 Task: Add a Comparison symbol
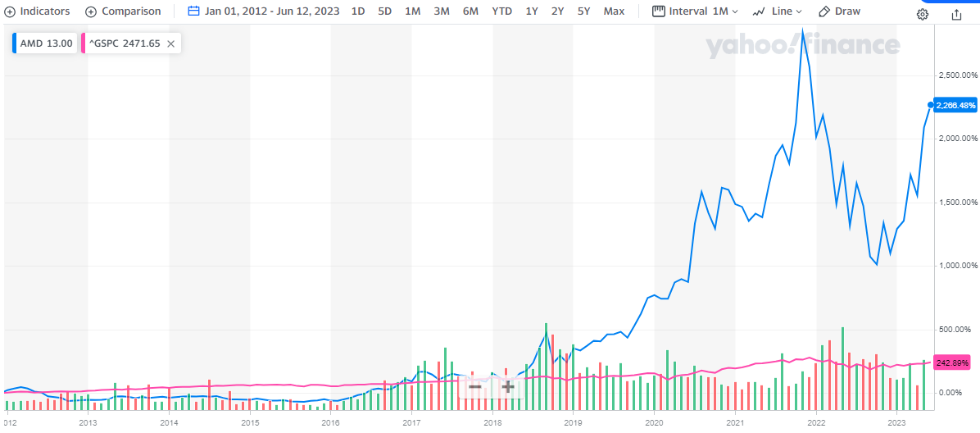pos(123,11)
